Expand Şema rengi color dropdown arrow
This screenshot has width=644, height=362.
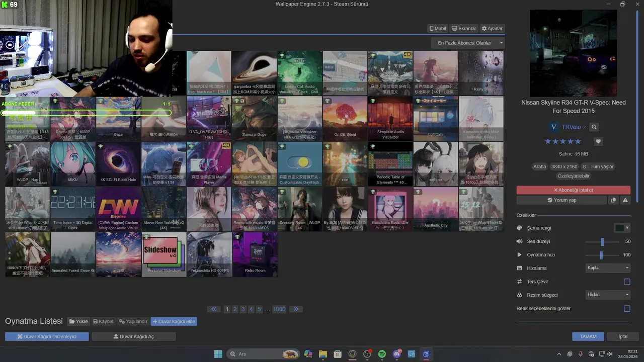click(627, 228)
